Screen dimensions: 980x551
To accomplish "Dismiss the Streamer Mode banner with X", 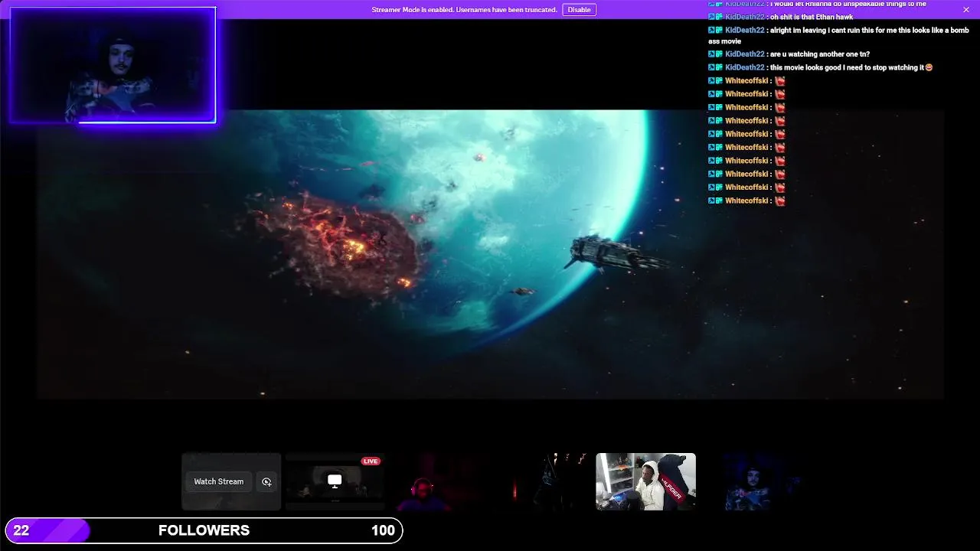I will pos(966,9).
